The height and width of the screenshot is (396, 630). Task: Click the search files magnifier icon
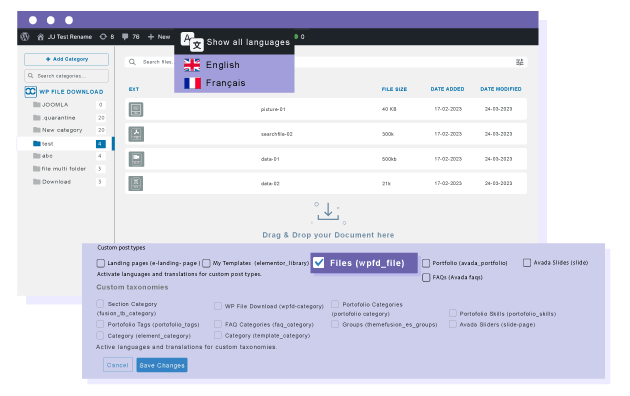132,62
